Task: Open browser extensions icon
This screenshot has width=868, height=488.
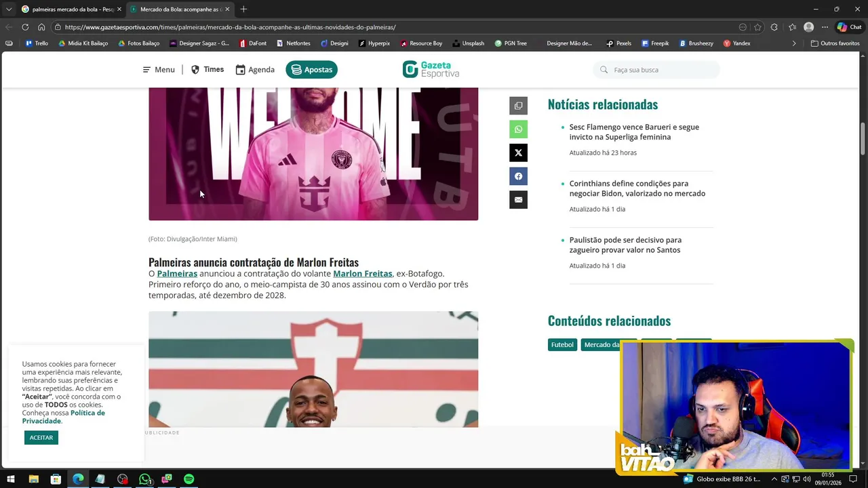Action: tap(774, 27)
